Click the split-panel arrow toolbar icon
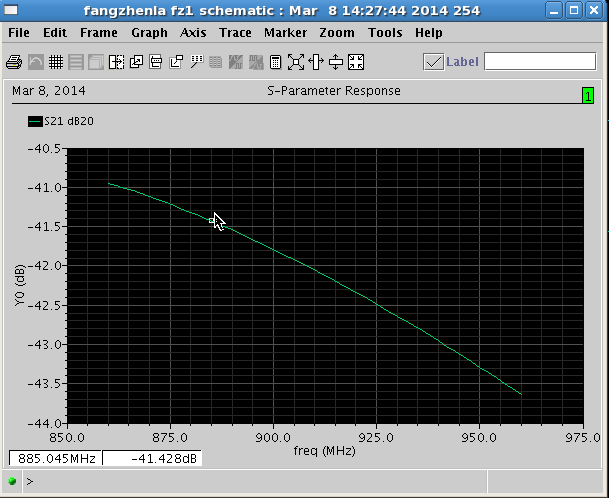Viewport: 609px width, 498px height. pos(117,62)
